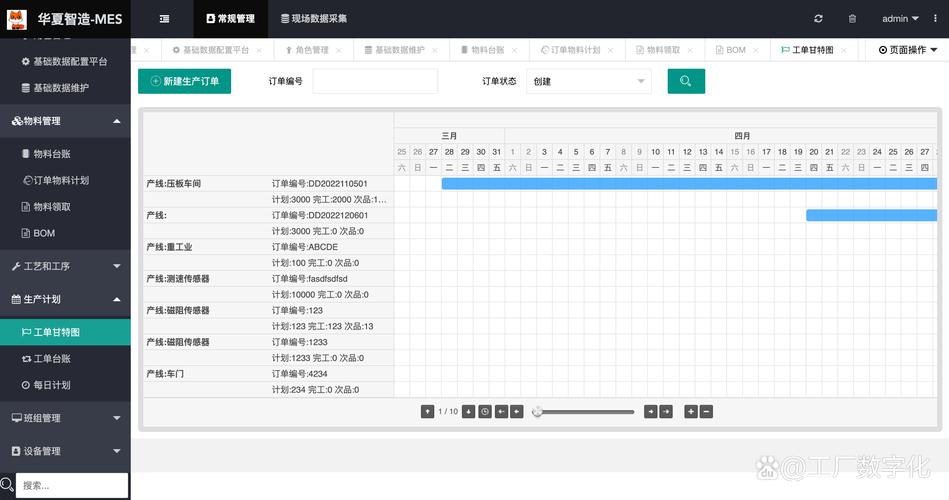The height and width of the screenshot is (500, 949).
Task: Go to next Gantt page down arrow
Action: click(468, 412)
